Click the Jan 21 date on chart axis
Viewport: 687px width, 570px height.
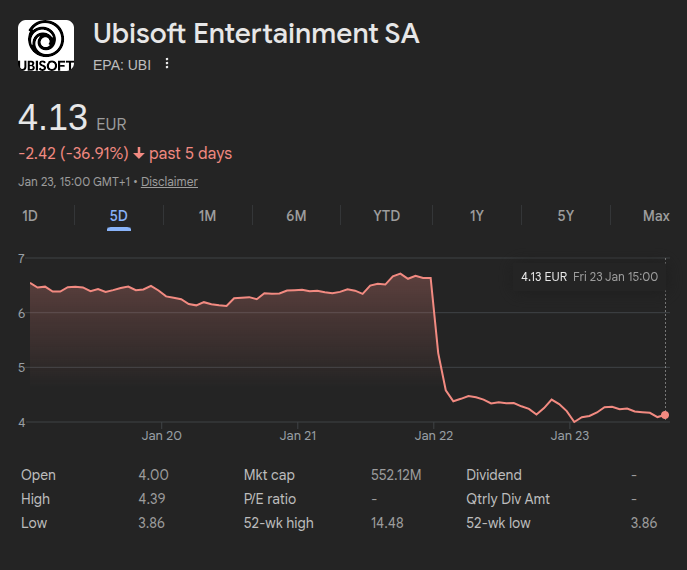click(x=298, y=436)
